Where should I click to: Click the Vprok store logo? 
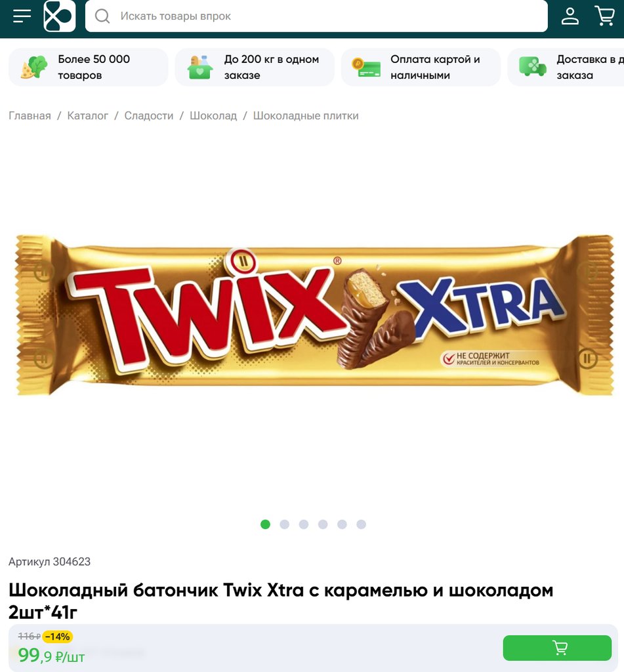pos(60,16)
